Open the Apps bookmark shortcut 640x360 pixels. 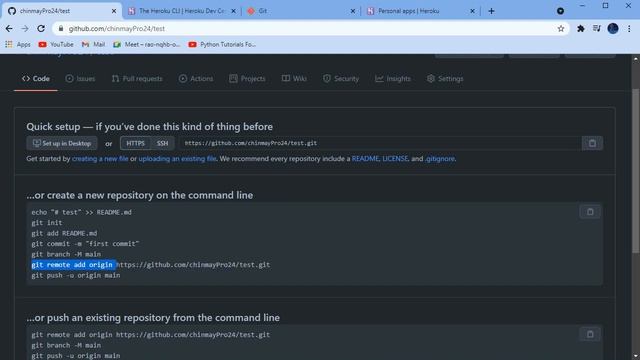[x=18, y=44]
